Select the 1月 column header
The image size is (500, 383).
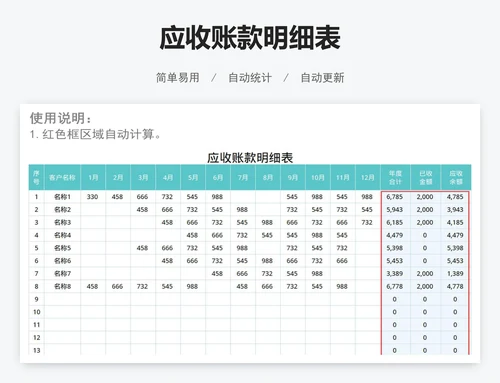click(93, 177)
